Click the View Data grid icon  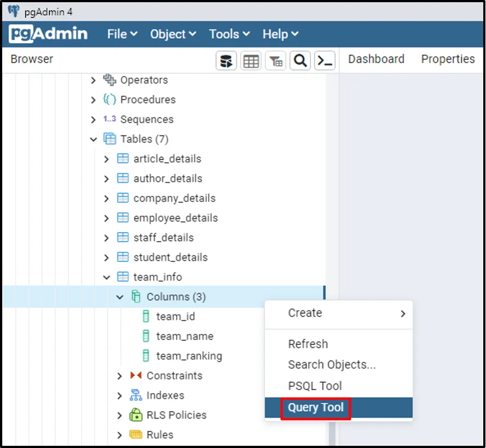pyautogui.click(x=251, y=61)
